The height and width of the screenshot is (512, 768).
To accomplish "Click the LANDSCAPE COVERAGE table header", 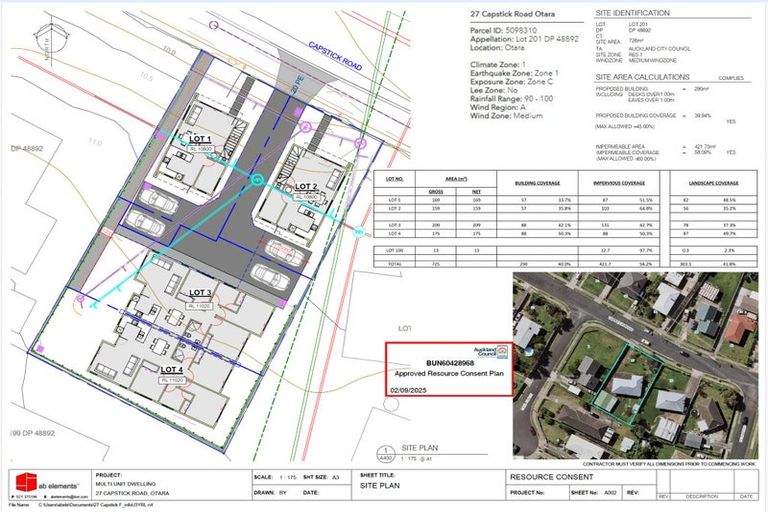I will click(x=713, y=183).
